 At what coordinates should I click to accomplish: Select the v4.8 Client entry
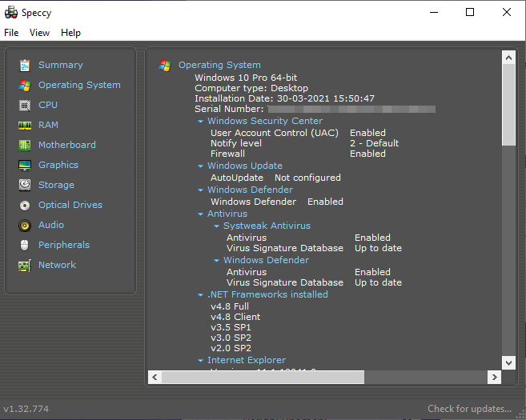(x=235, y=317)
